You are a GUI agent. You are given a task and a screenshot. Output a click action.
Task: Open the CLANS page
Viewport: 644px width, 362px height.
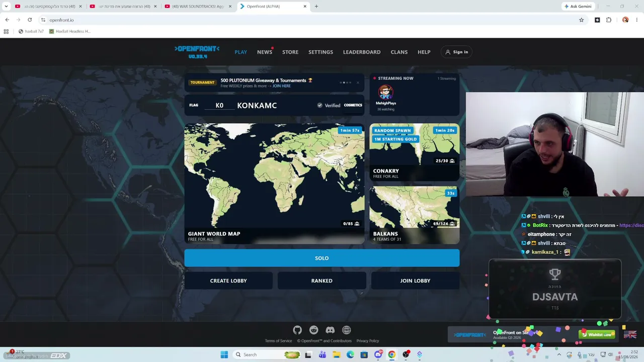pos(399,52)
